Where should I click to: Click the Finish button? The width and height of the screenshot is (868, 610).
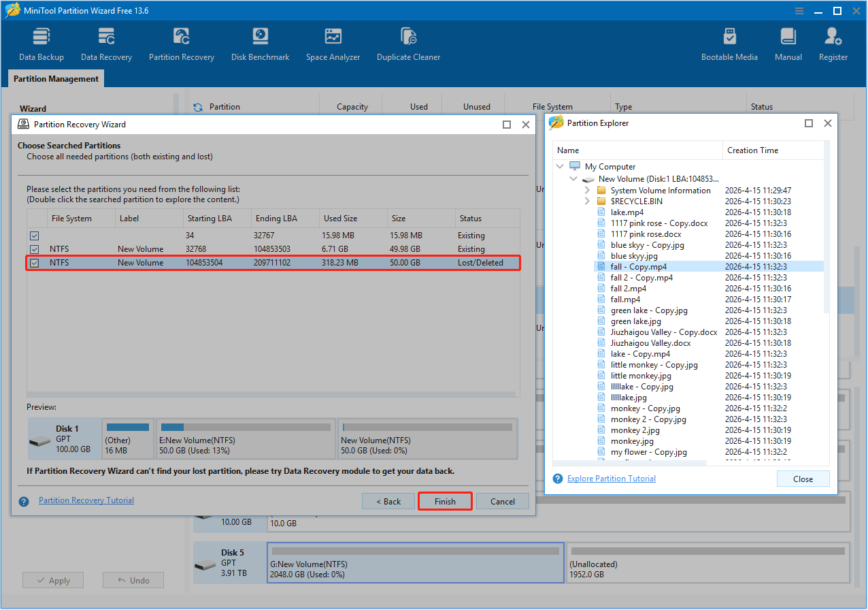click(444, 501)
